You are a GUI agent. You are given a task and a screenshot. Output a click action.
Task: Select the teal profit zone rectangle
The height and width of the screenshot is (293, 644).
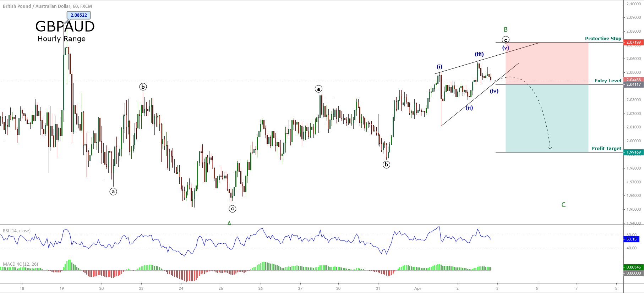547,118
